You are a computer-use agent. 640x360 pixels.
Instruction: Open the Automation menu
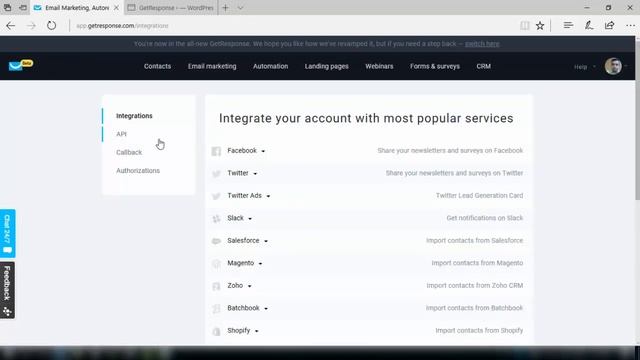[270, 66]
